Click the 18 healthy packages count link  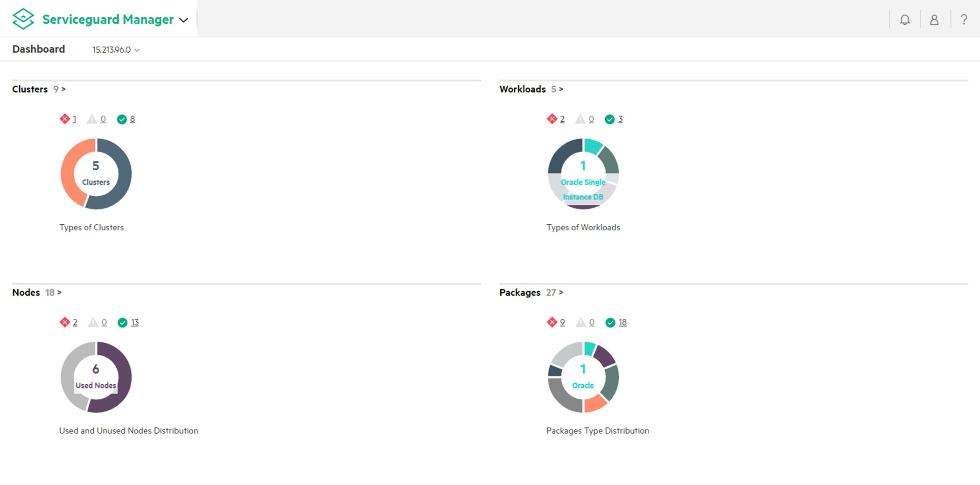623,322
